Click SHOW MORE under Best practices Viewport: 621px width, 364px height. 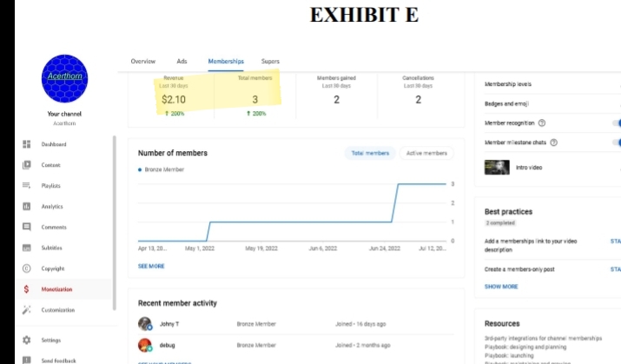point(501,287)
